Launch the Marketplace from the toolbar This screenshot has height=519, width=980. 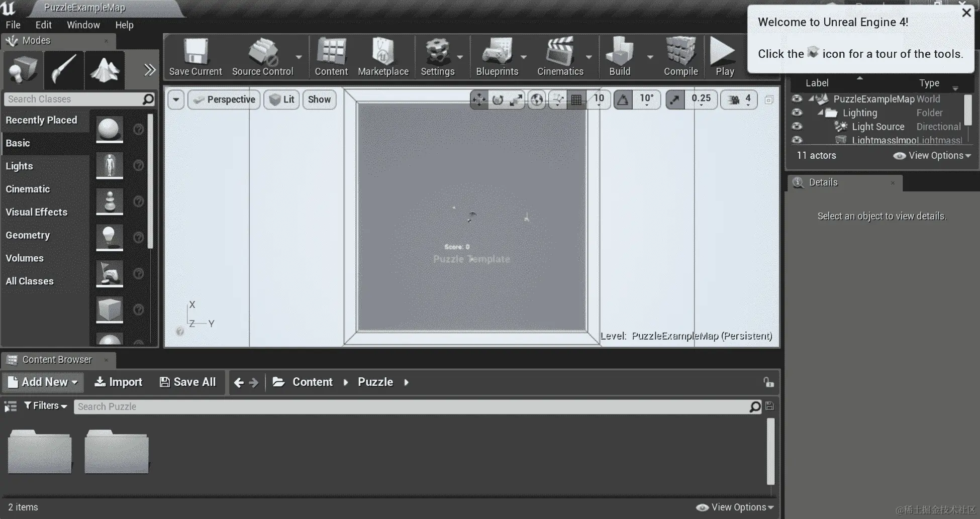click(x=383, y=56)
